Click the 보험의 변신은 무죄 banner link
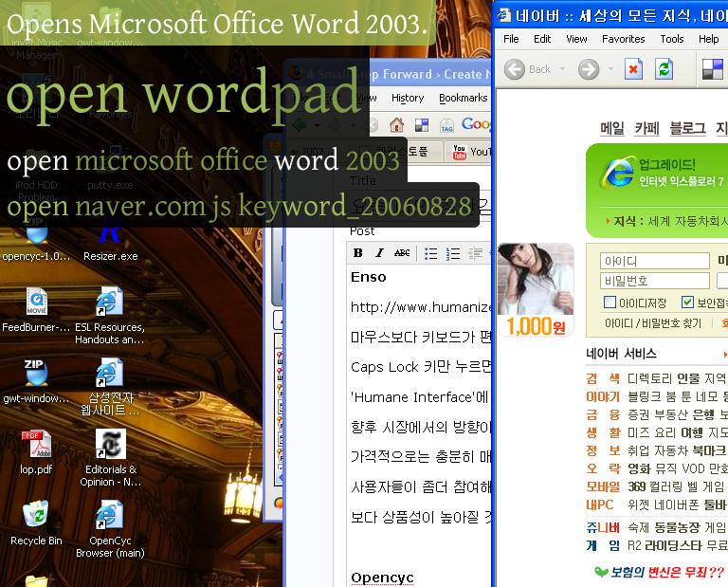The height and width of the screenshot is (587, 728). click(660, 572)
